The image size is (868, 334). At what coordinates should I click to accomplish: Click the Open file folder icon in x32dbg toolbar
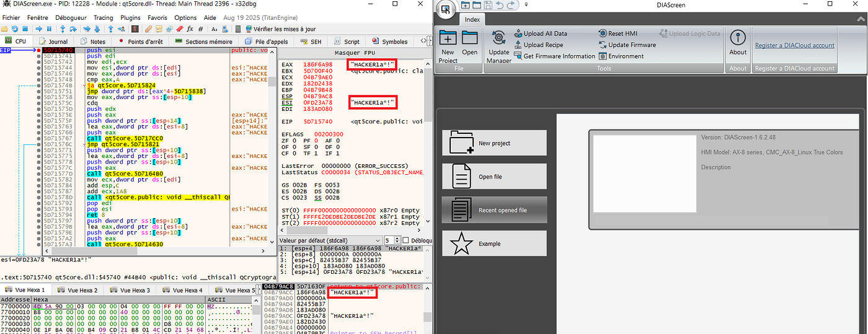point(4,29)
